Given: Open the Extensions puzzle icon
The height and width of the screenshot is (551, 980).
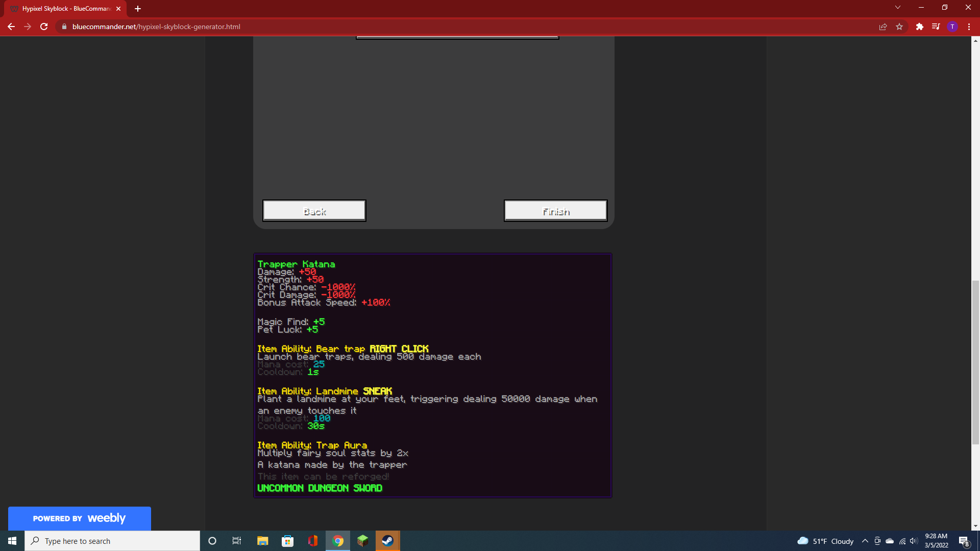Looking at the screenshot, I should pyautogui.click(x=920, y=27).
